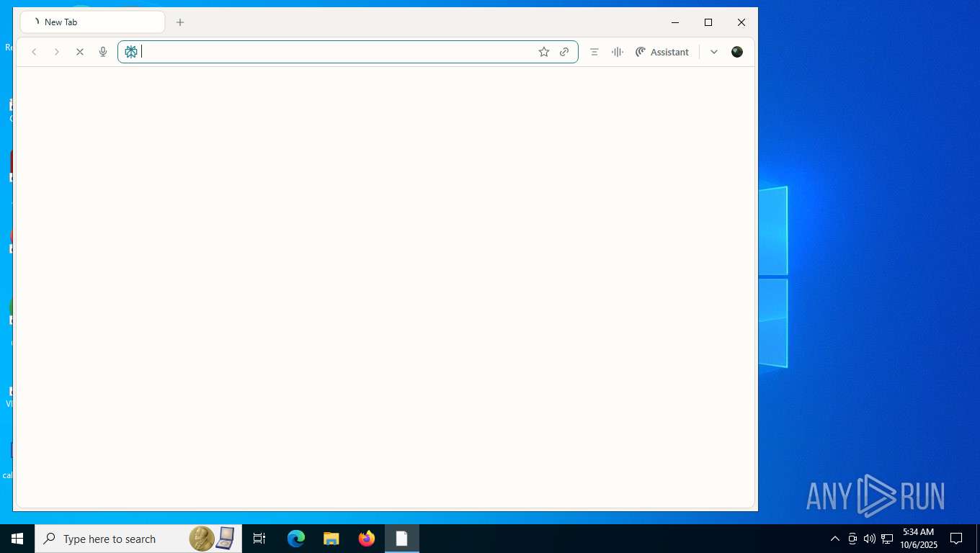This screenshot has width=980, height=553.
Task: Maximize the browser window
Action: click(708, 22)
